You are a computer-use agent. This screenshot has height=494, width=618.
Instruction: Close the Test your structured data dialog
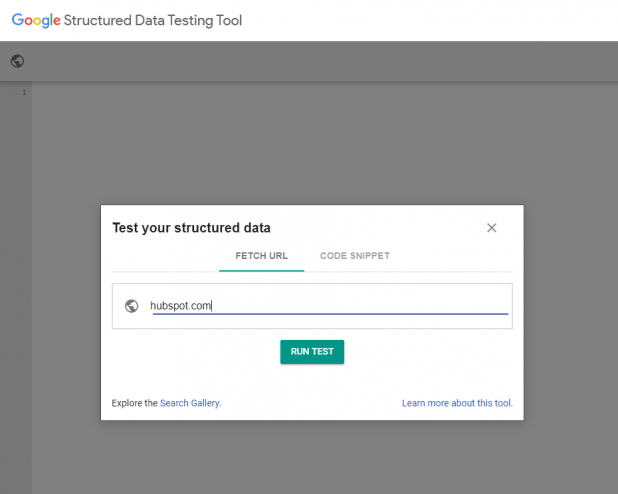pos(491,228)
